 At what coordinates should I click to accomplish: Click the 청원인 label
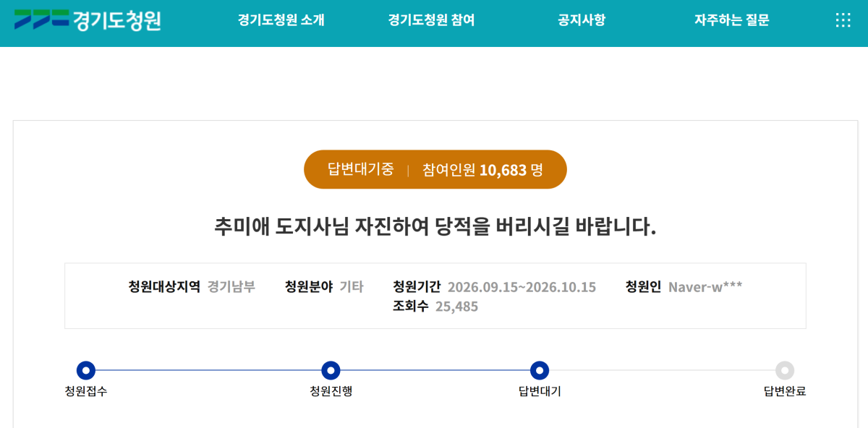[643, 287]
